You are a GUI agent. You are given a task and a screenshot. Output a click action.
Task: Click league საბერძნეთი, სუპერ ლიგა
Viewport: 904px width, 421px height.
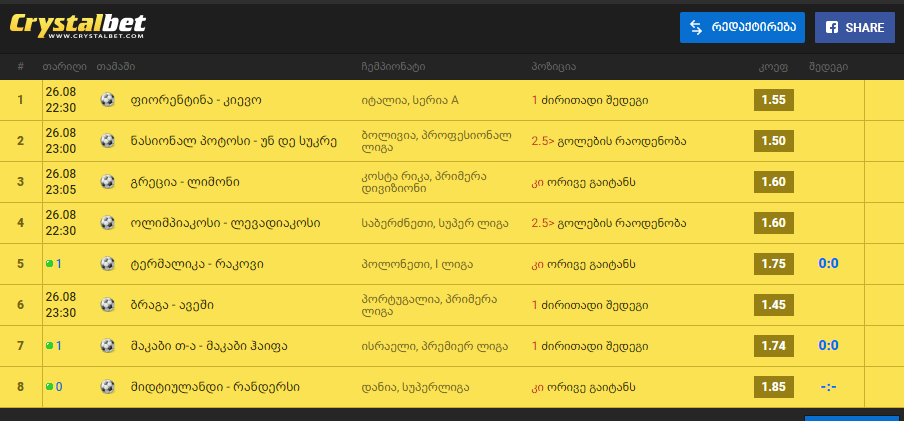[x=435, y=223]
